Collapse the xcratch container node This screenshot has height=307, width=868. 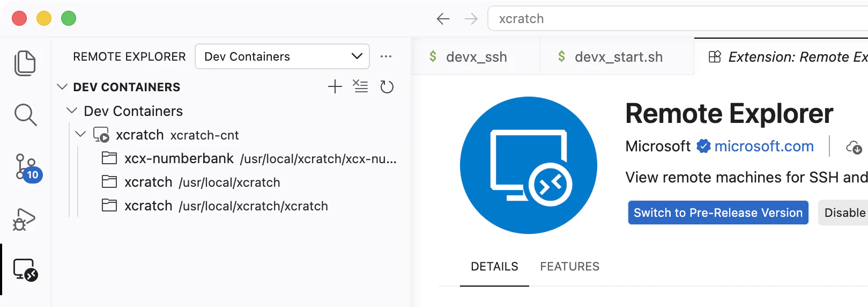[80, 134]
